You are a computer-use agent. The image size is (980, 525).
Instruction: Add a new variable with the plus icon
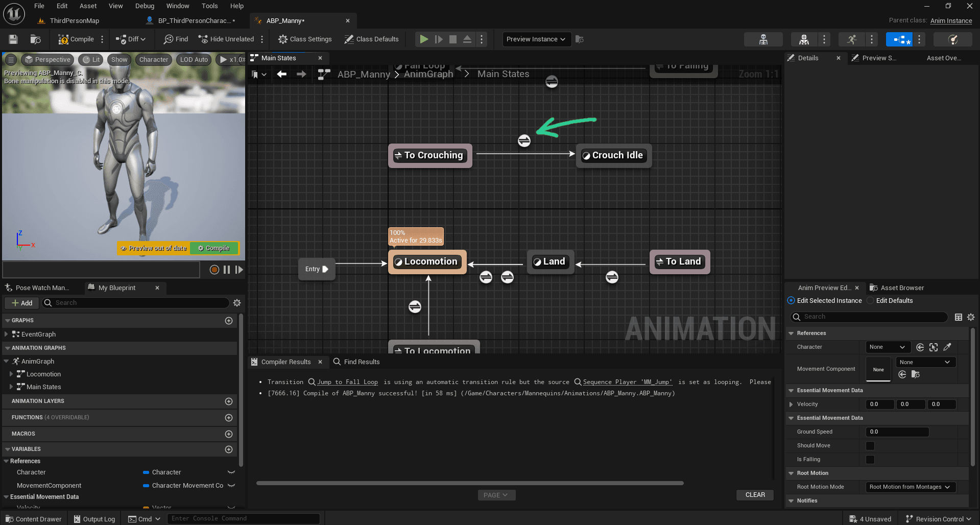coord(229,449)
